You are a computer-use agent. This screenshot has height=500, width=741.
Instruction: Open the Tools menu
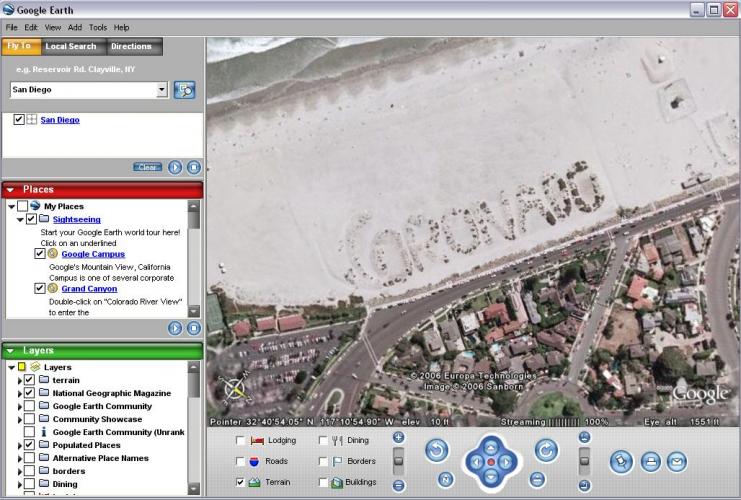pos(98,27)
